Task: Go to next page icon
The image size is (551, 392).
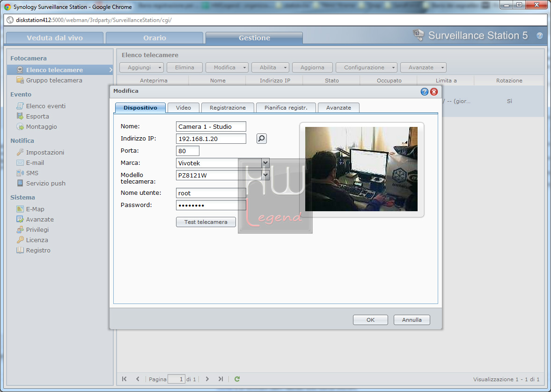Action: tap(207, 379)
